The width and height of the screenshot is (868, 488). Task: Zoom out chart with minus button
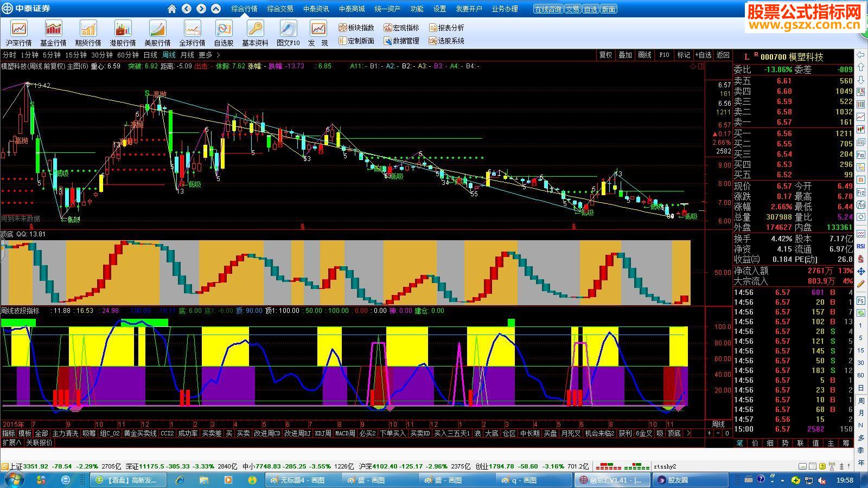point(718,433)
